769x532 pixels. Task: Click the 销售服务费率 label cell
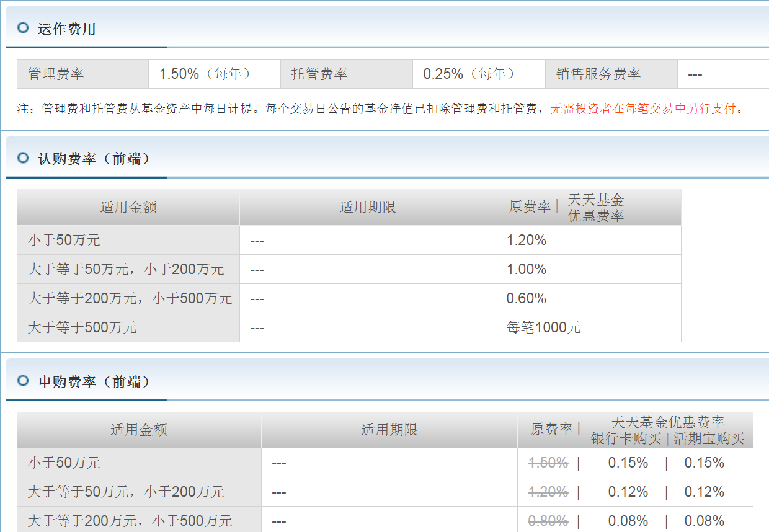[x=598, y=74]
